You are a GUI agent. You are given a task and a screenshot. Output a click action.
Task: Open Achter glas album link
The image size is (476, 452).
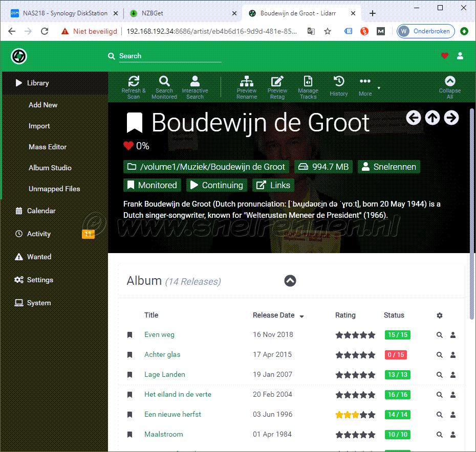162,355
